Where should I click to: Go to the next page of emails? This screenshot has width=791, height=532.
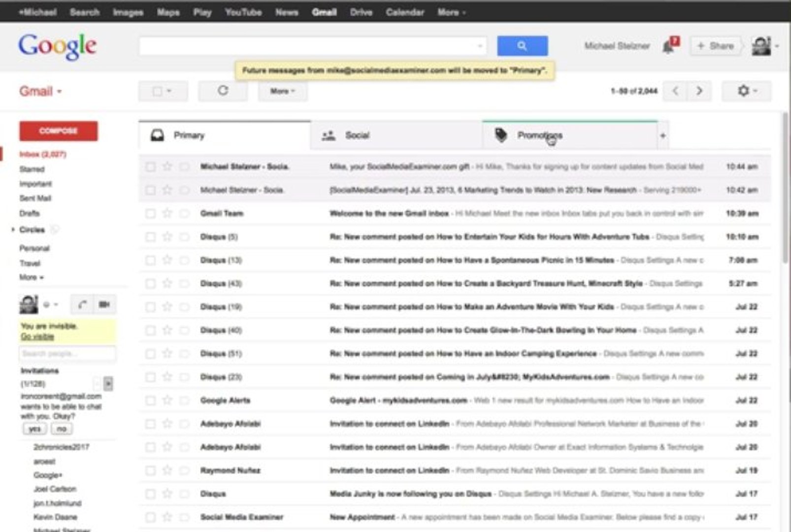click(x=699, y=91)
